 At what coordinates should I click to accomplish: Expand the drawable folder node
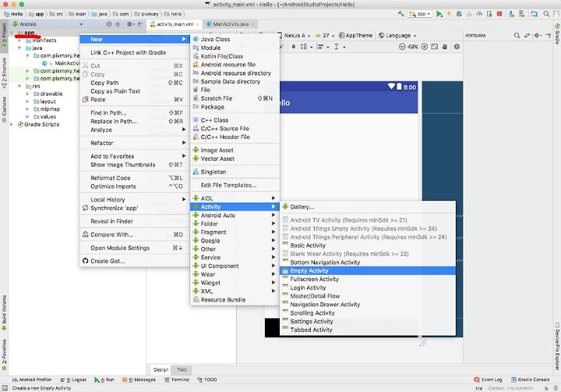[27, 94]
